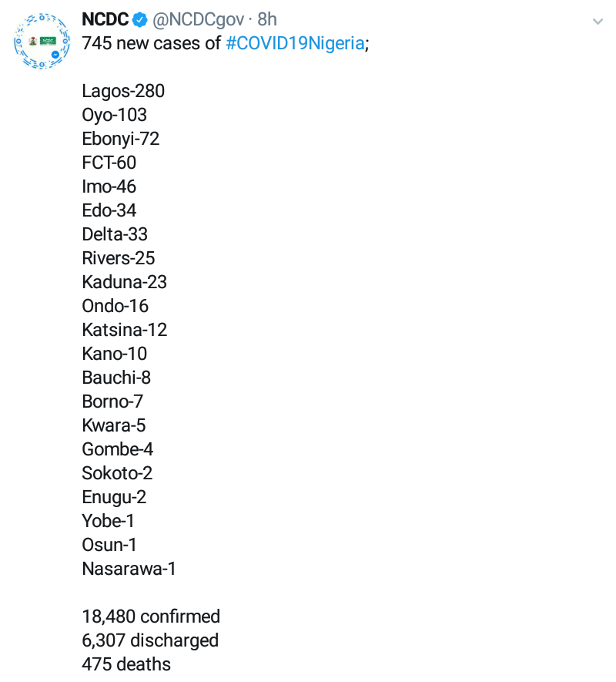Click the Katsina-12 entry
This screenshot has width=616, height=682.
click(124, 330)
